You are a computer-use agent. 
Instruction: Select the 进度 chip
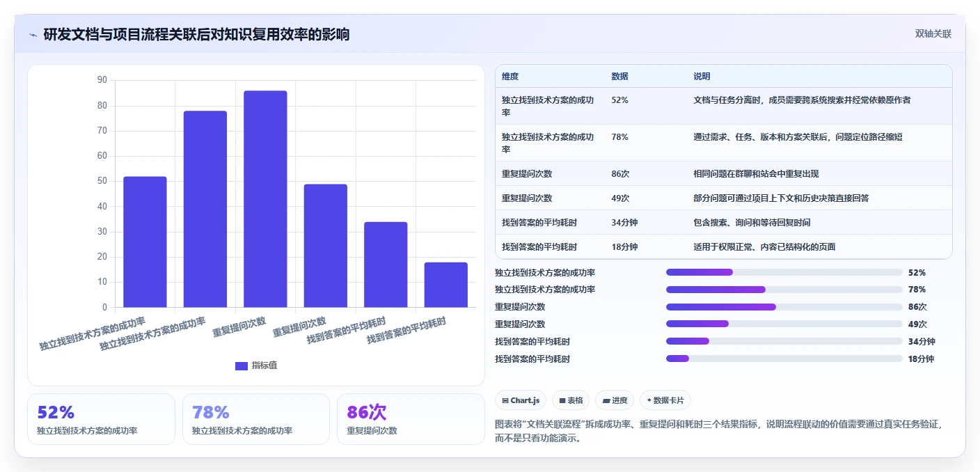tap(615, 400)
